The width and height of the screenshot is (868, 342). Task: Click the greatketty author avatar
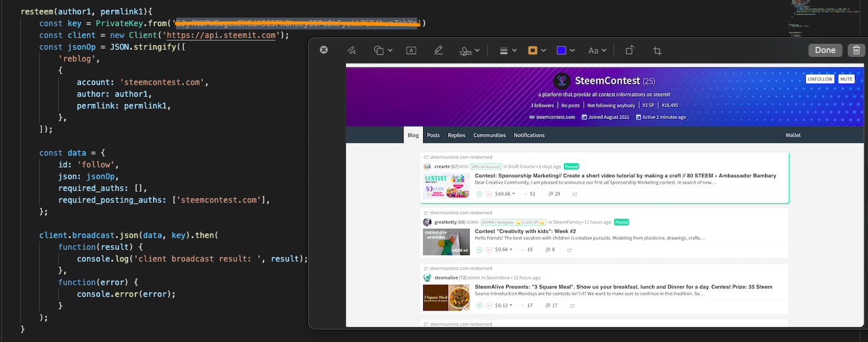(x=427, y=222)
